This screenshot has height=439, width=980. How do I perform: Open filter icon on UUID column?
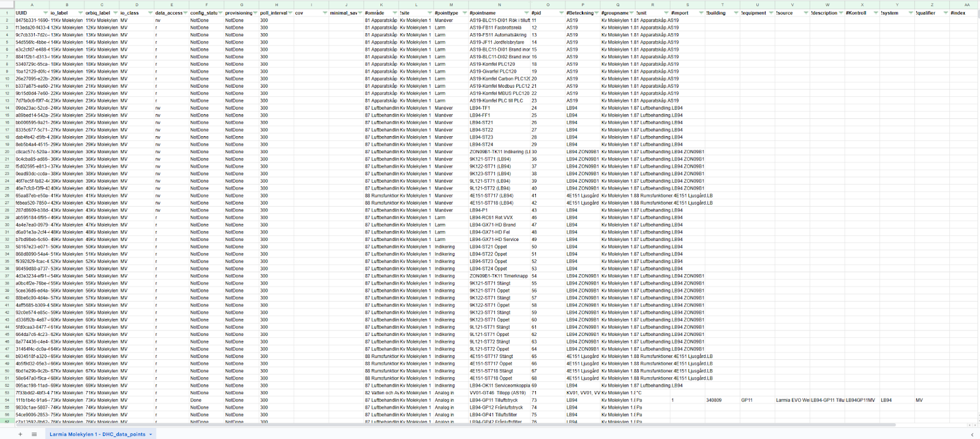point(45,13)
